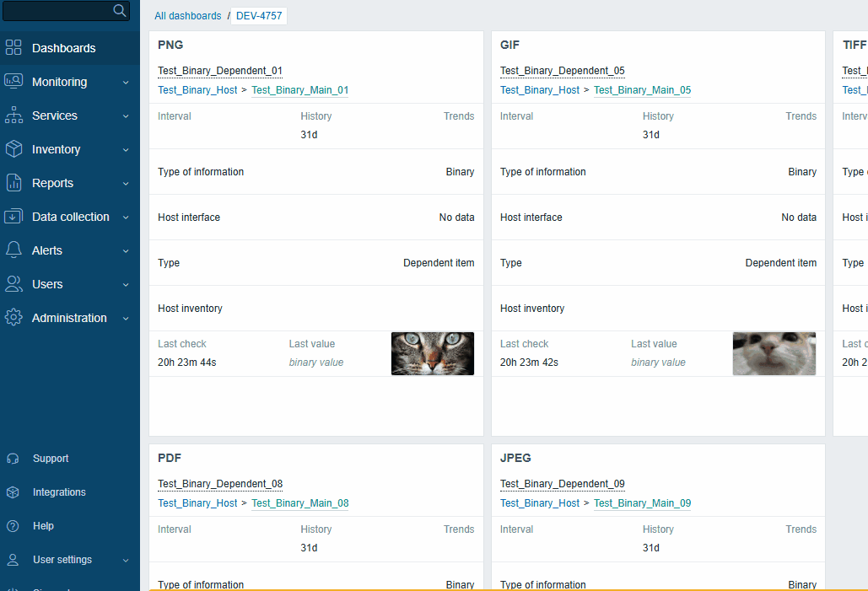This screenshot has width=868, height=591.
Task: Click the search magnifier icon
Action: [120, 11]
